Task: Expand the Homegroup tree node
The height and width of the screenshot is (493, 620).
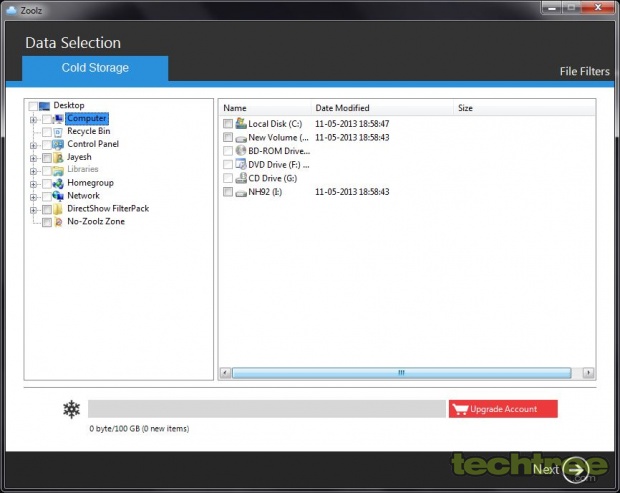Action: [34, 184]
